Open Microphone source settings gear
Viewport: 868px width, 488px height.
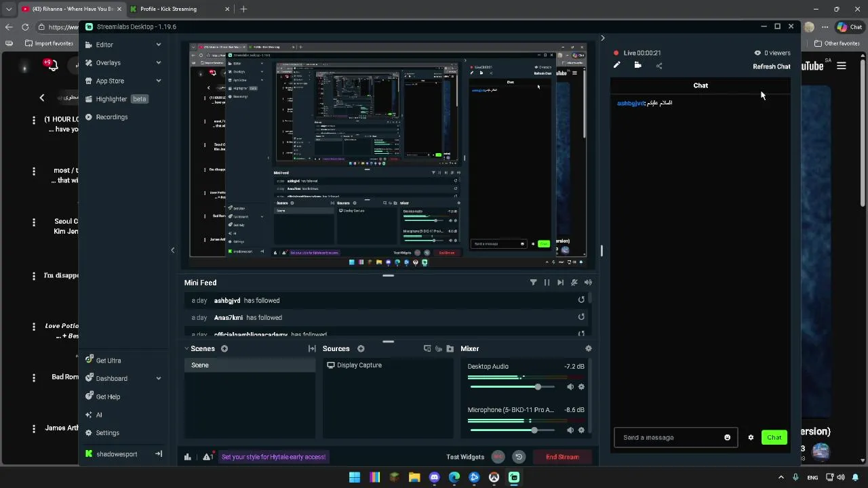(x=581, y=430)
